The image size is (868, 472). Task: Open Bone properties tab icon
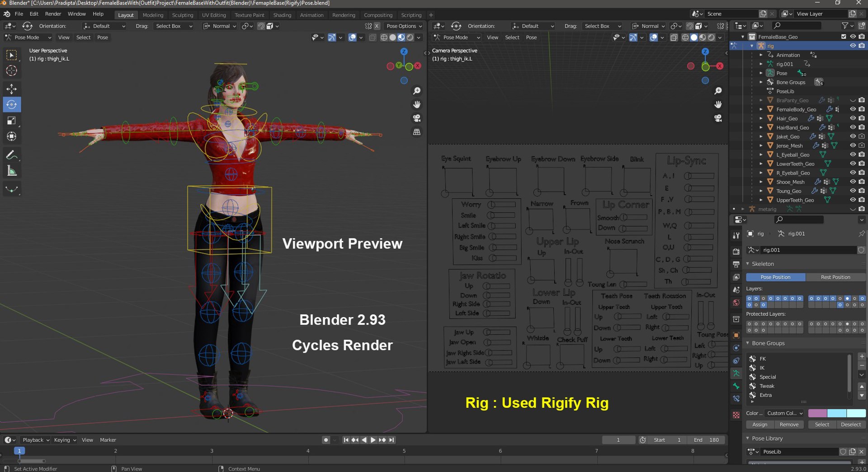pyautogui.click(x=736, y=386)
